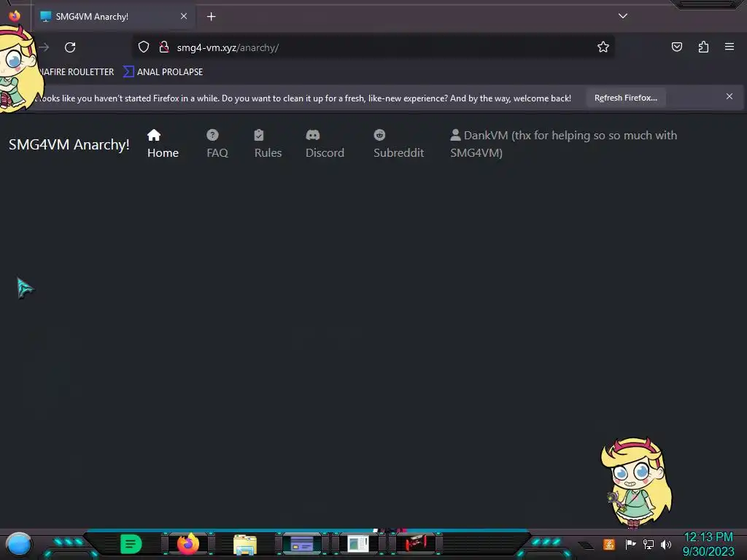Open the ANAL PROLAPSE bookmark
747x560 pixels.
[x=163, y=72]
